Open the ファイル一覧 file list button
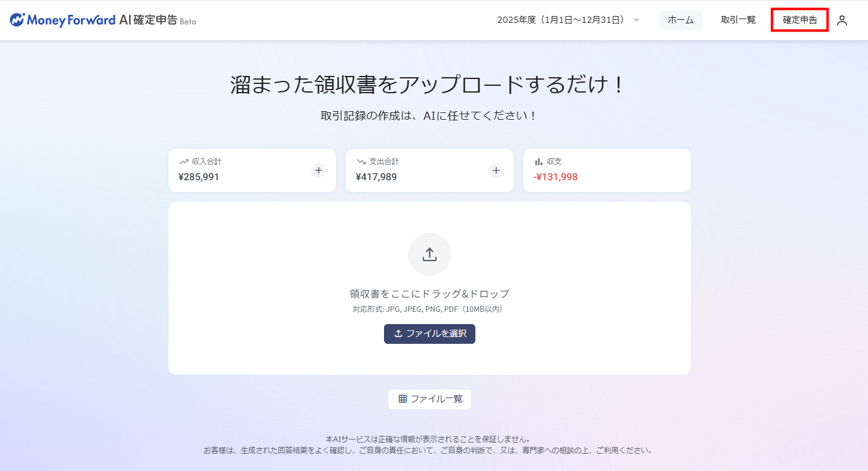This screenshot has height=471, width=868. [x=430, y=399]
